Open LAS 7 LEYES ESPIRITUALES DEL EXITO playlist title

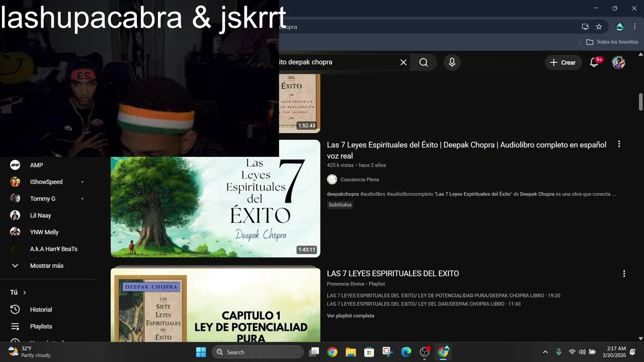[x=393, y=274]
